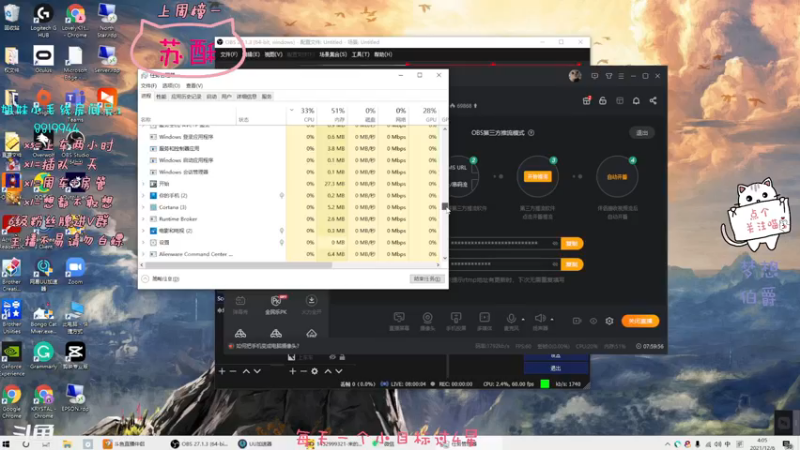This screenshot has width=800, height=450.
Task: Show the first masked stream address field
Action: click(555, 243)
